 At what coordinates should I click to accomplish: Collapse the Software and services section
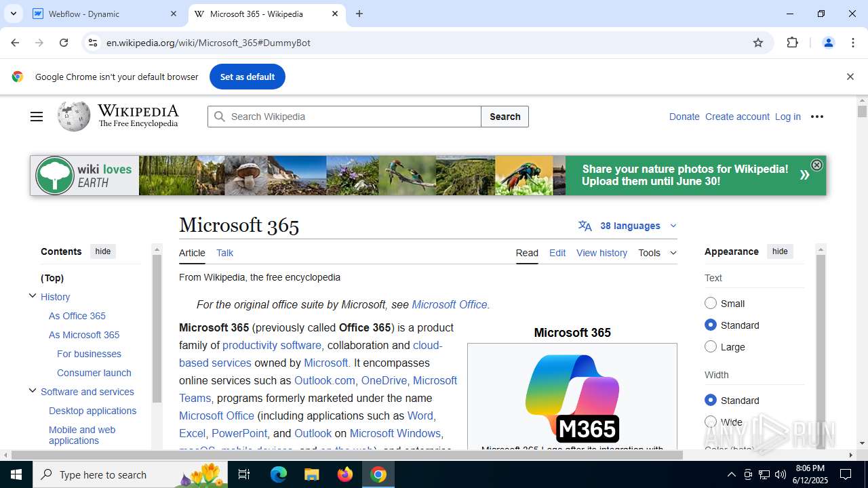(x=32, y=390)
